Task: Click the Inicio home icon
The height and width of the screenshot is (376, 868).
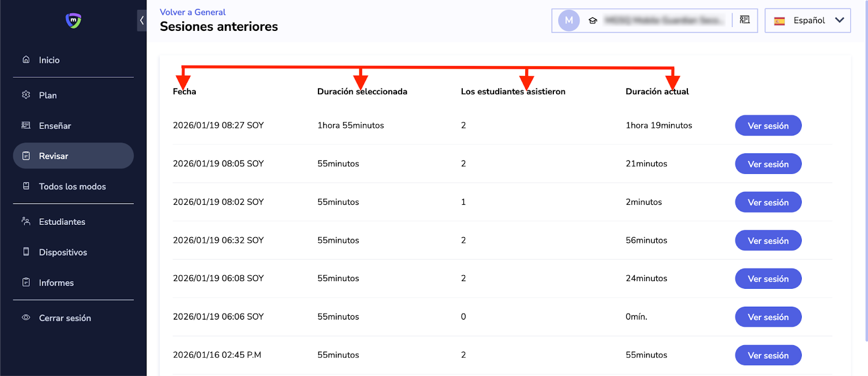Action: click(26, 60)
